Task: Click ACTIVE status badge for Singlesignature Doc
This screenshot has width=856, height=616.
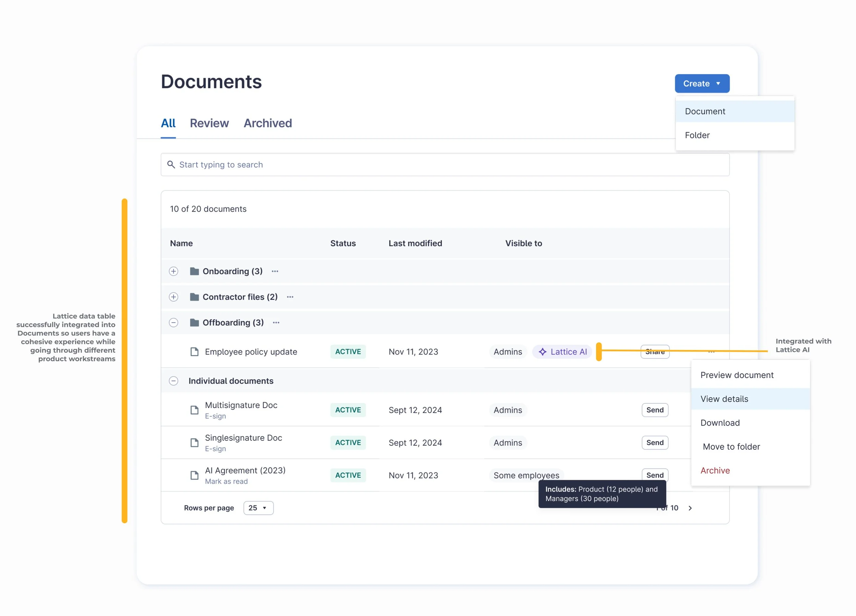Action: click(x=348, y=443)
